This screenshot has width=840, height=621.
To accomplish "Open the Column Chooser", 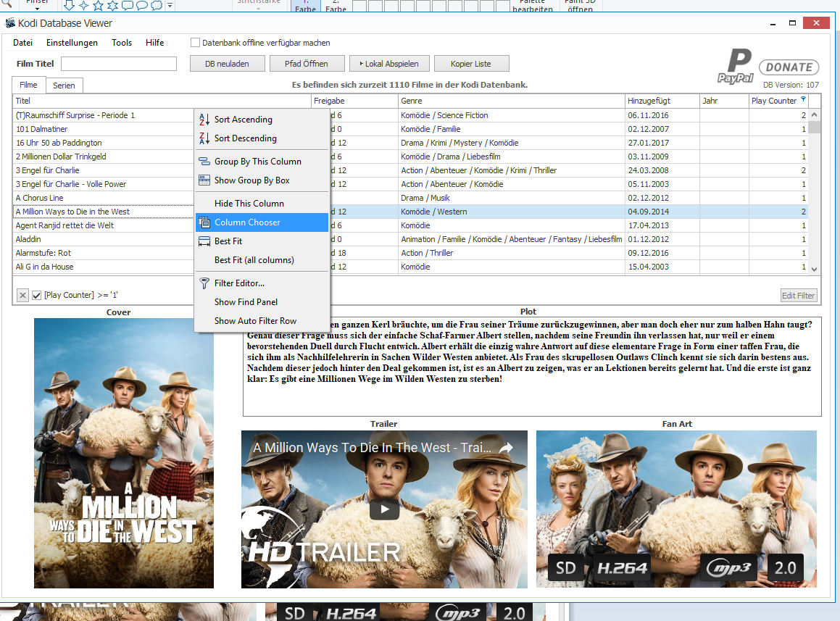I will click(262, 222).
